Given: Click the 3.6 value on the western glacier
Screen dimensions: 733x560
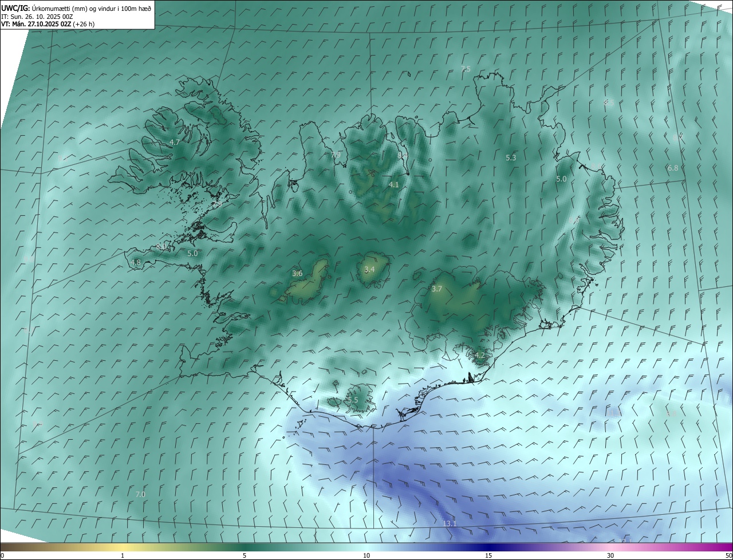Looking at the screenshot, I should (x=297, y=273).
